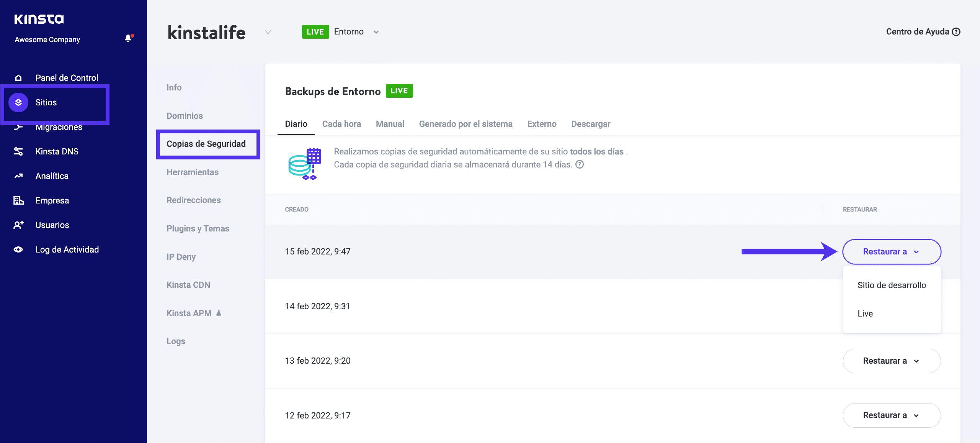This screenshot has width=980, height=443.
Task: Click the LIVE badge beside Backups de Entorno
Action: tap(399, 91)
